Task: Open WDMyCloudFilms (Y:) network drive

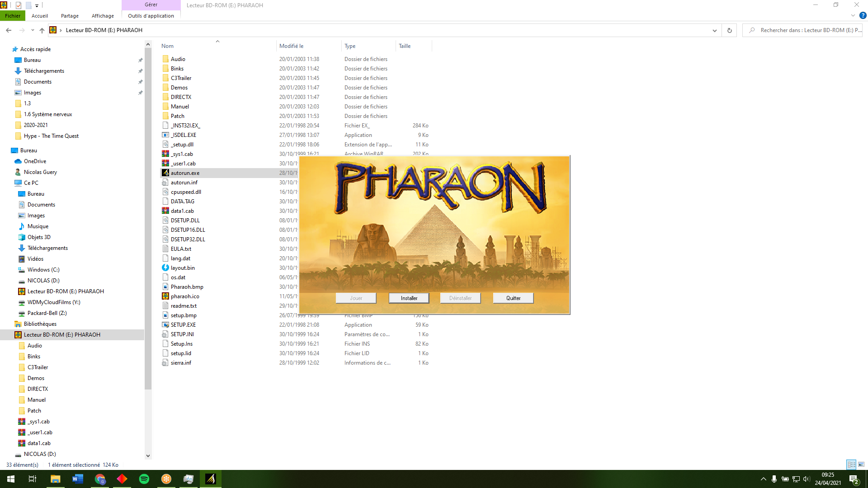Action: pos(54,302)
